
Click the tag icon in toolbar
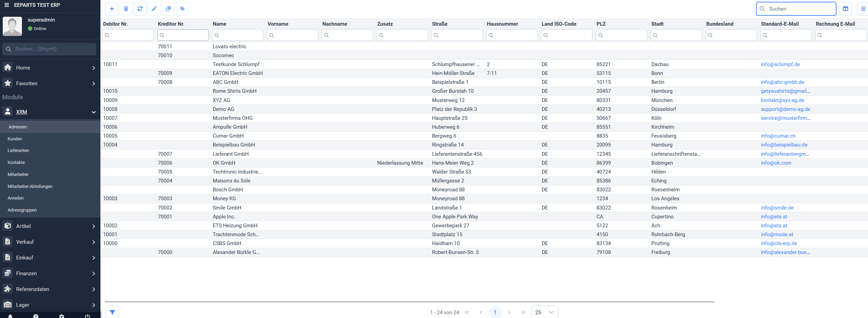182,9
